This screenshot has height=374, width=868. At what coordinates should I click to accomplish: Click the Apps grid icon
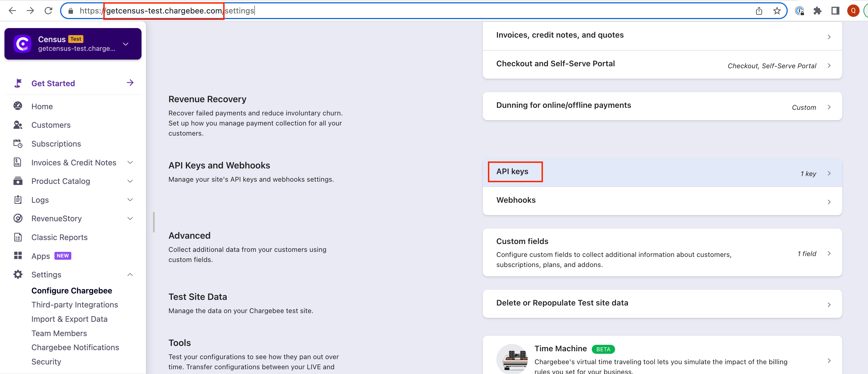18,256
